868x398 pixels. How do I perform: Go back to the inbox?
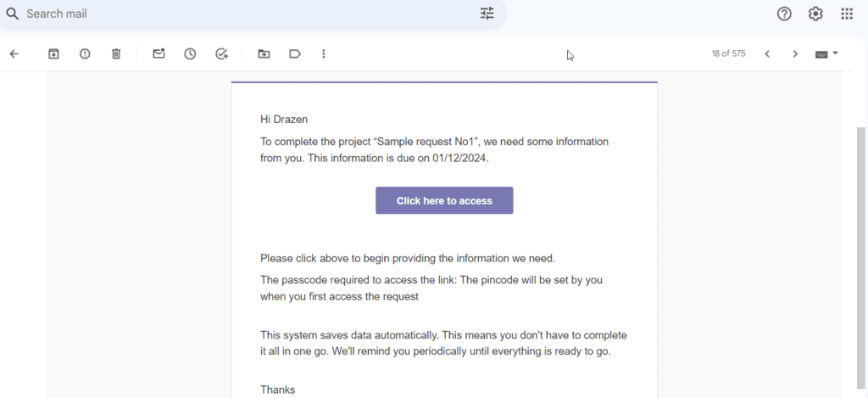(14, 53)
